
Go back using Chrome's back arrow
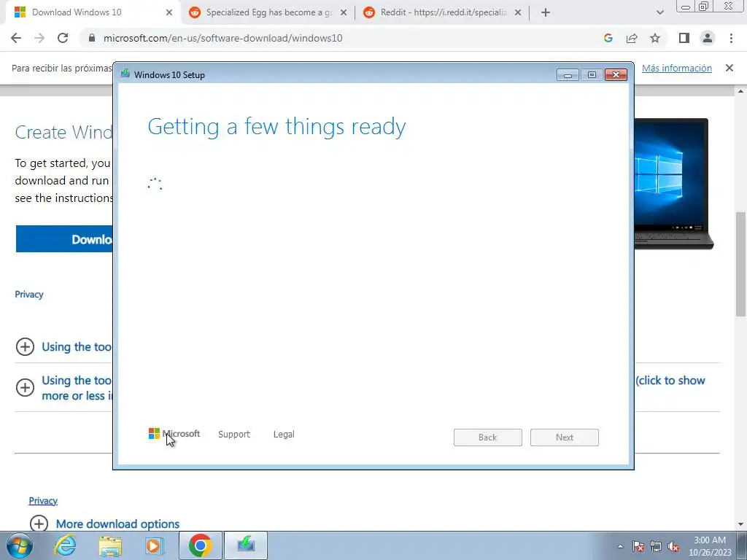click(x=16, y=38)
